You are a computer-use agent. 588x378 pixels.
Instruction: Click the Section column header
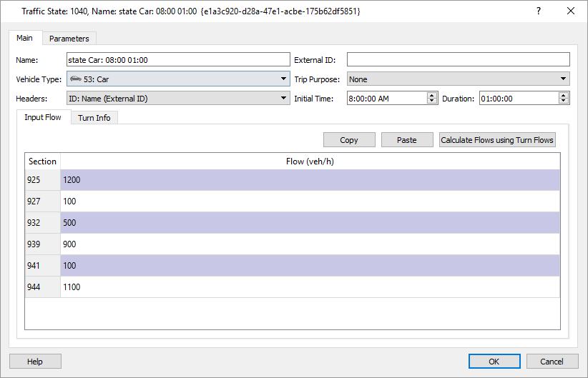[x=43, y=161]
